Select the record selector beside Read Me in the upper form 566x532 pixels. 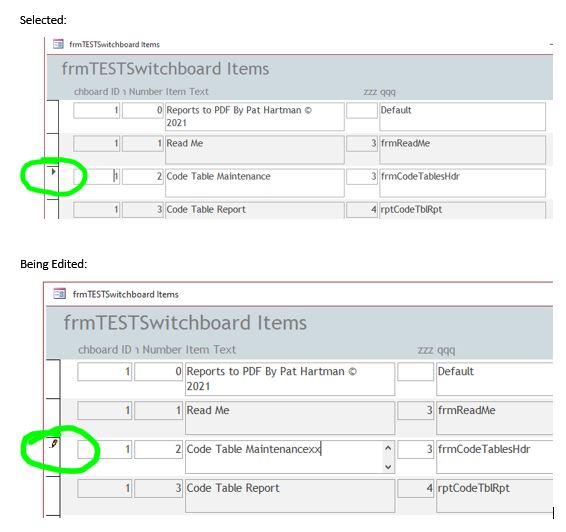52,150
